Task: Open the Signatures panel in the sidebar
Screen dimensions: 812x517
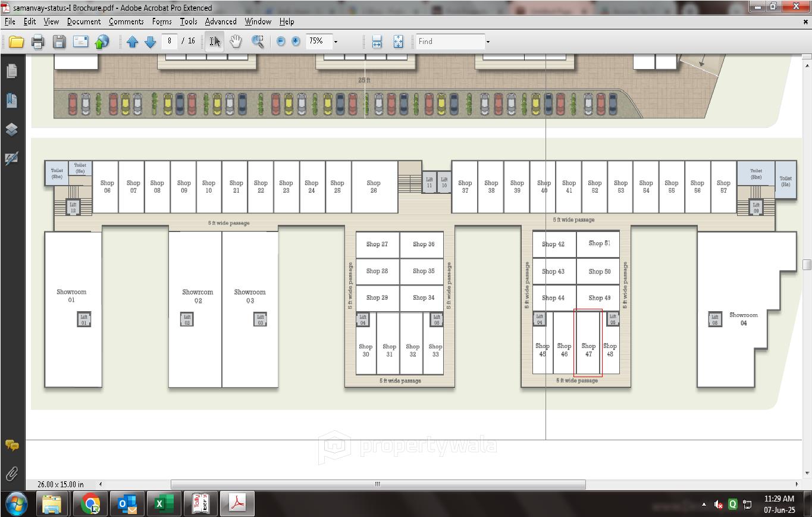Action: (x=11, y=158)
